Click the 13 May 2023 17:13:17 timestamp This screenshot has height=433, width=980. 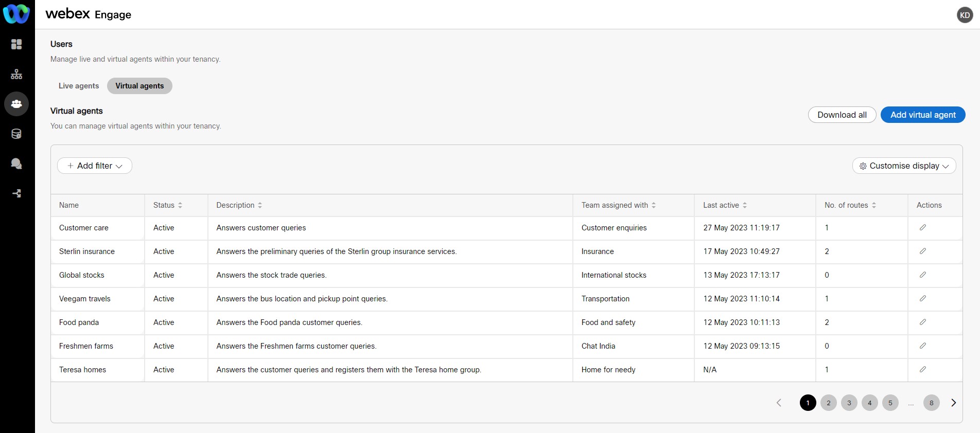[741, 275]
